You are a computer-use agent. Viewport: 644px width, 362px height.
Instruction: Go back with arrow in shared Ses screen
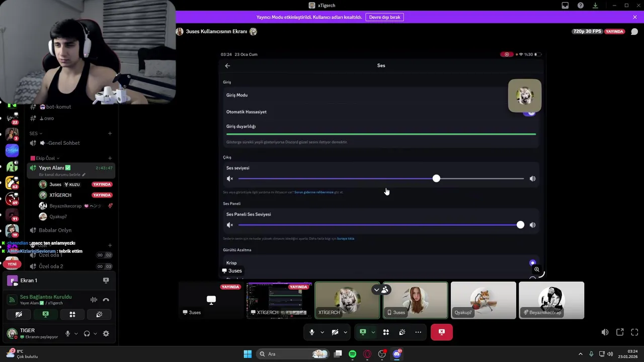point(227,66)
